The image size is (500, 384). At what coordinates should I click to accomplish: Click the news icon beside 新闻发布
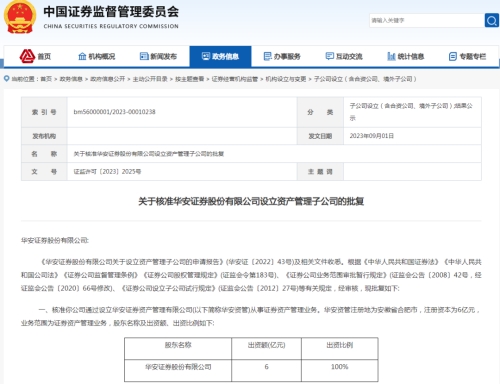coord(144,56)
